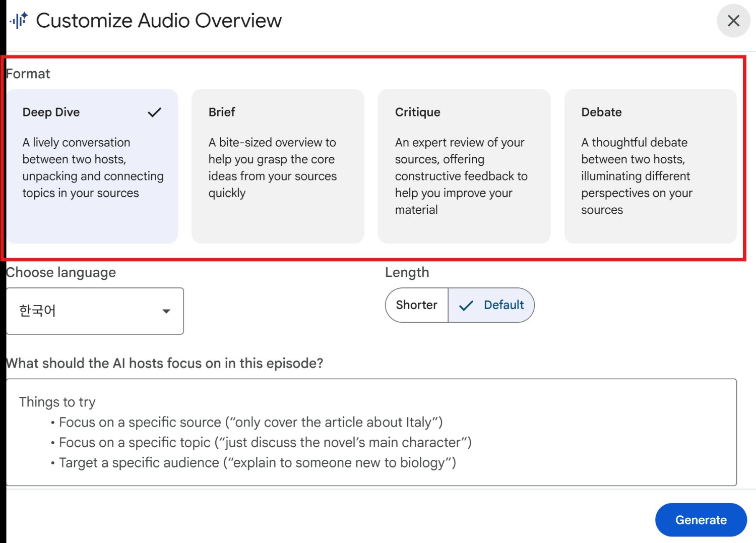
Task: Click the "Target a specific audience" suggestion
Action: coord(257,462)
